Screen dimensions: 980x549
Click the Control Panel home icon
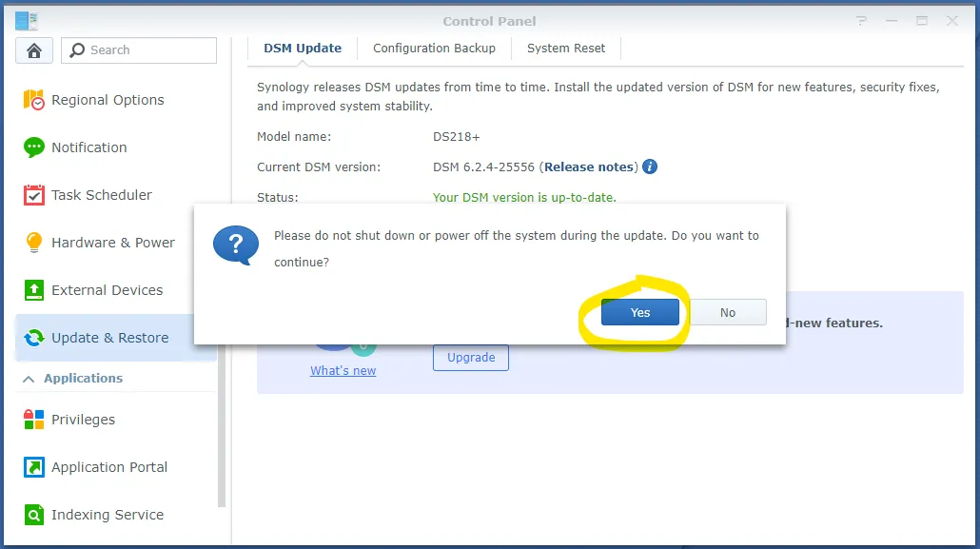click(x=34, y=50)
